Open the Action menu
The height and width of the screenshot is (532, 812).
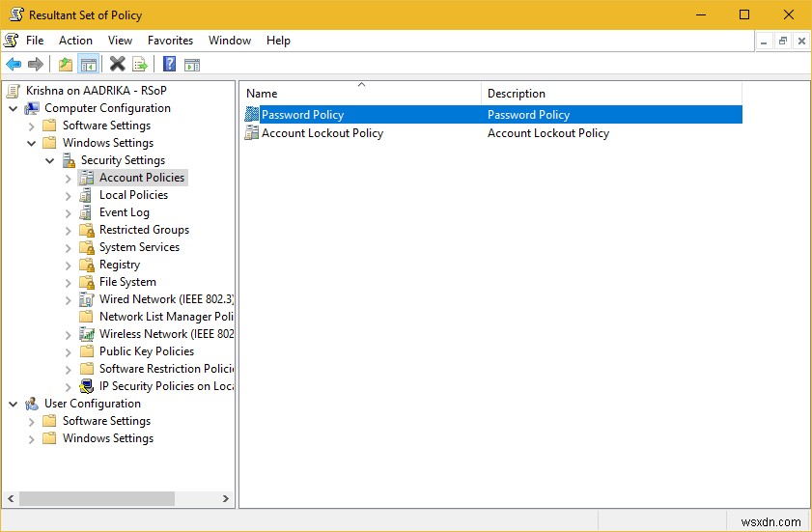pos(75,41)
